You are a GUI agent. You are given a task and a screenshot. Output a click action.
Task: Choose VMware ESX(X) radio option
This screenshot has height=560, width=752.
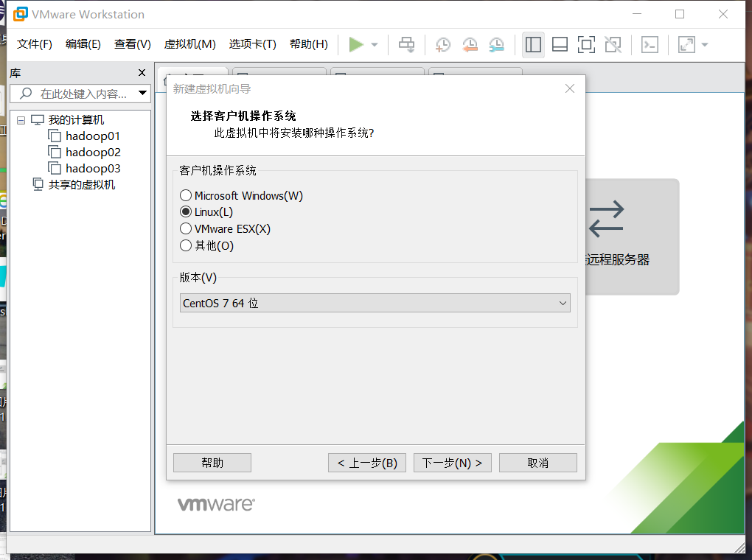click(x=225, y=228)
